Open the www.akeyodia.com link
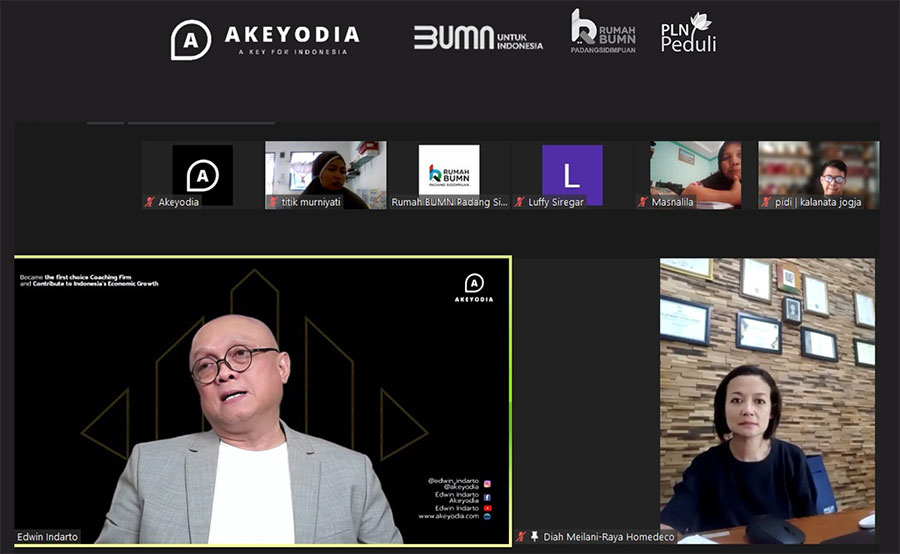Image resolution: width=900 pixels, height=554 pixels. (x=448, y=517)
